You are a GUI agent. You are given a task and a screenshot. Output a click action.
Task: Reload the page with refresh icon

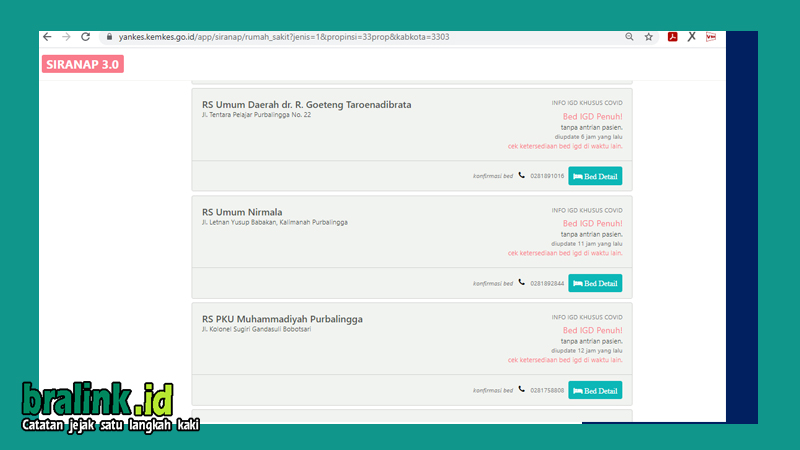tap(86, 37)
